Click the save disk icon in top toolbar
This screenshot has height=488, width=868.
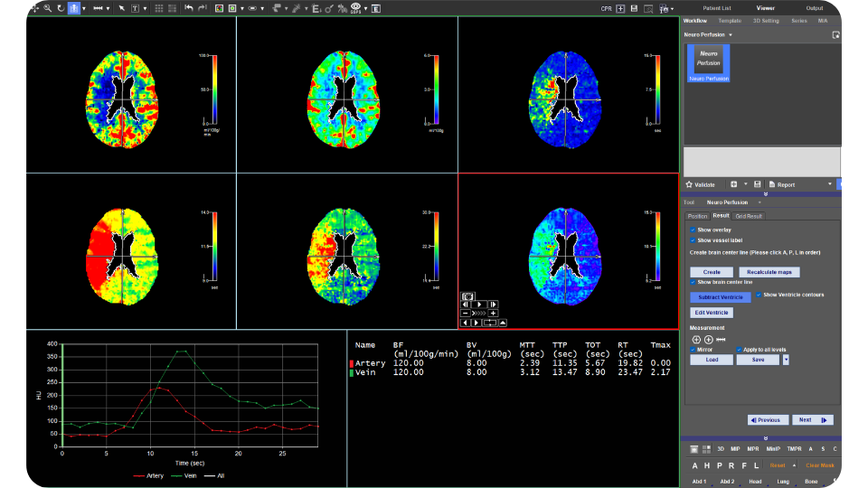pyautogui.click(x=635, y=8)
